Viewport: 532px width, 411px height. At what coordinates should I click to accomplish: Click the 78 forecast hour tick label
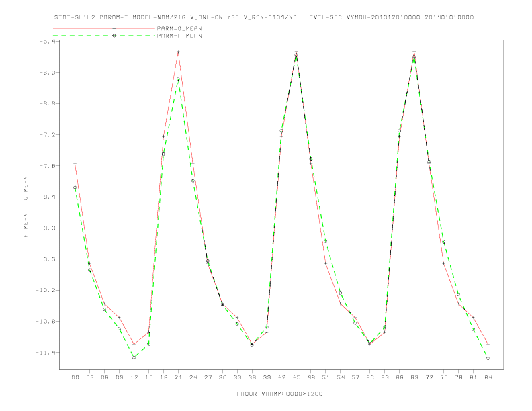tap(459, 377)
